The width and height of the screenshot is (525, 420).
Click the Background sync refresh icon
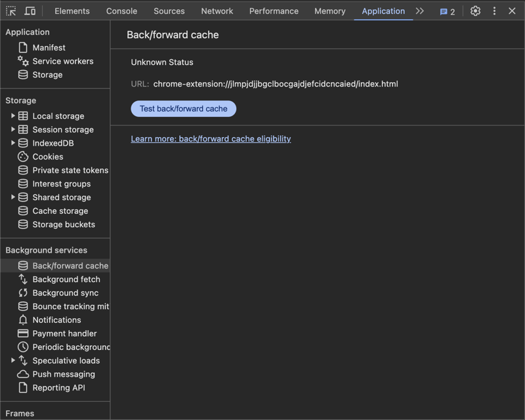point(23,293)
